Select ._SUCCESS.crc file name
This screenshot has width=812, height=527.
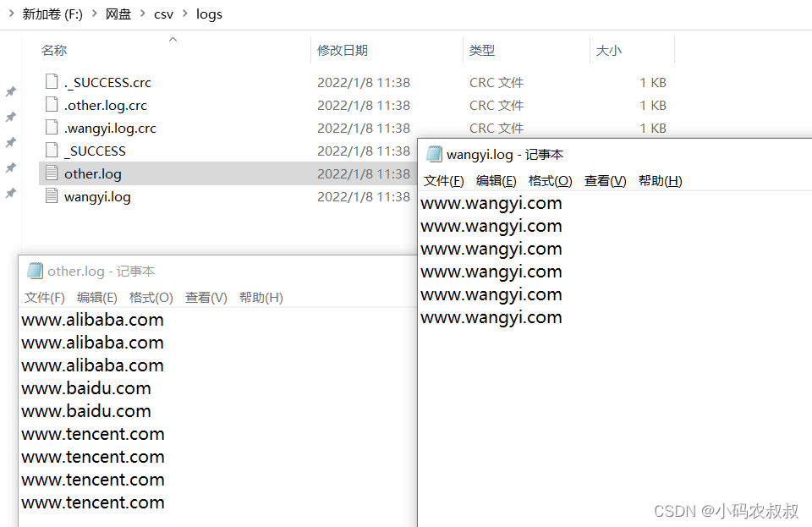[107, 82]
